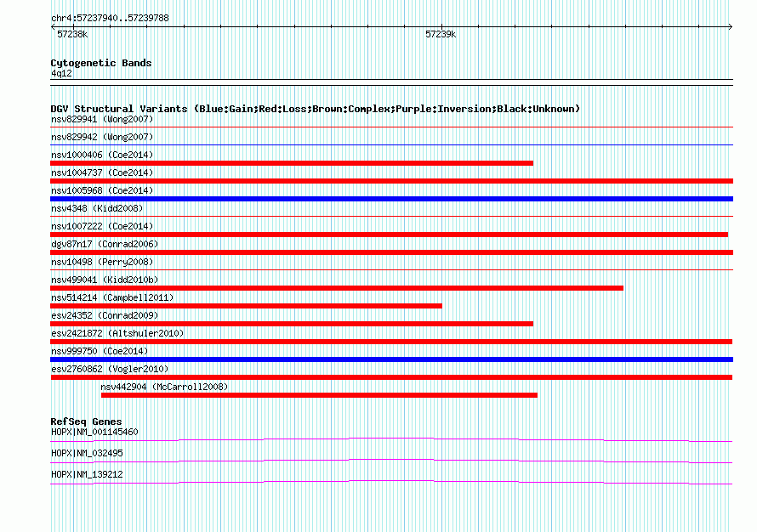
Task: Click the esv2760862 (Vogler2010) red bar
Action: [391, 377]
